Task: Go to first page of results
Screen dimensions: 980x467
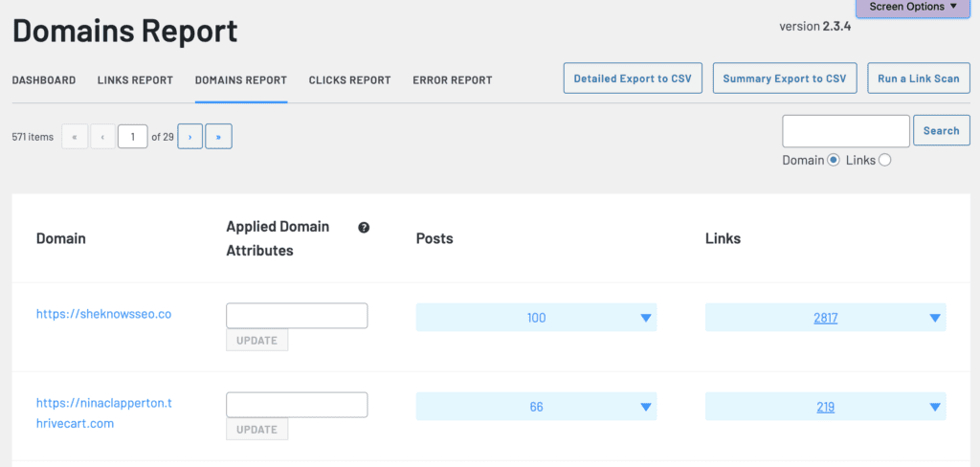Action: coord(75,136)
